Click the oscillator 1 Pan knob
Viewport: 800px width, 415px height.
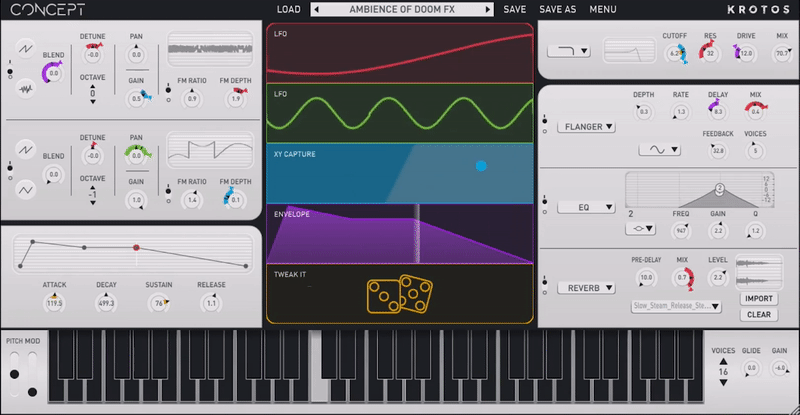point(136,55)
